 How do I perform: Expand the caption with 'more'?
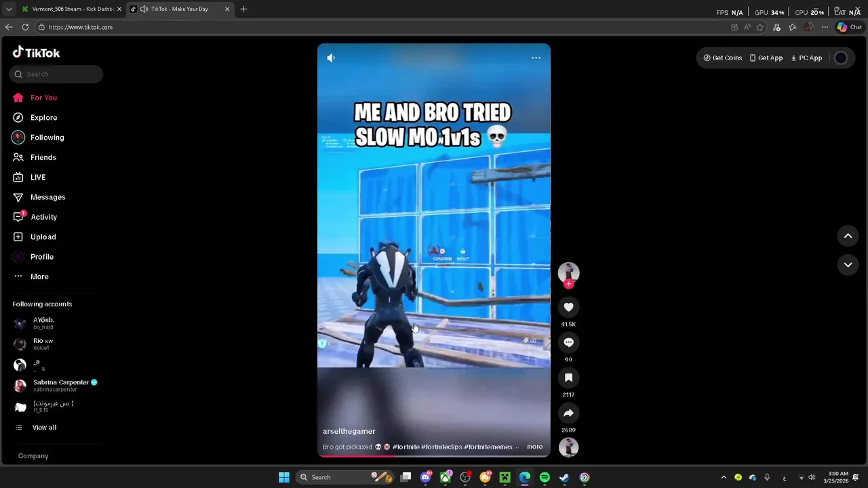(534, 447)
